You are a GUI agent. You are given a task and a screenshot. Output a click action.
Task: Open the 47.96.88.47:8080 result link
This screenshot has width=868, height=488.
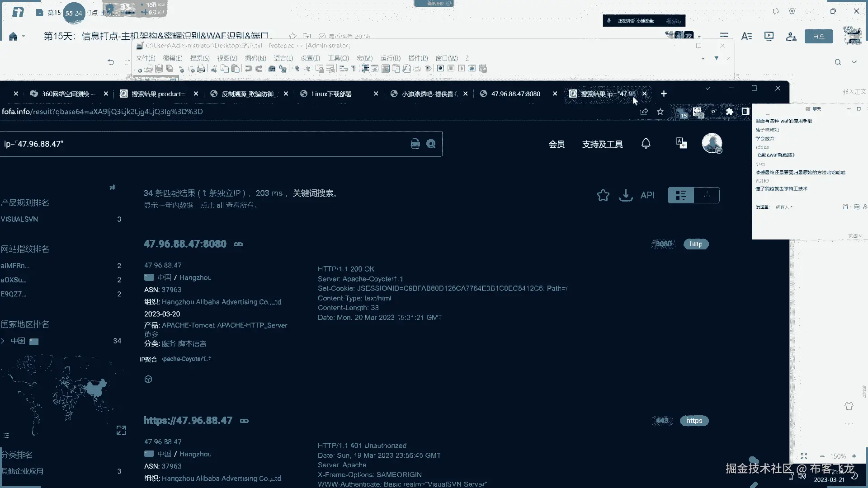pyautogui.click(x=185, y=244)
